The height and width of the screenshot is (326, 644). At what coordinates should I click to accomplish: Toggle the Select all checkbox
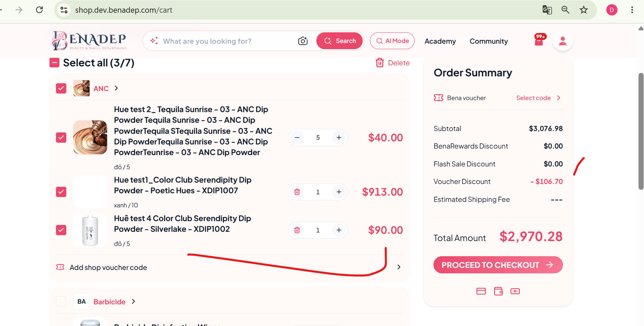(55, 63)
